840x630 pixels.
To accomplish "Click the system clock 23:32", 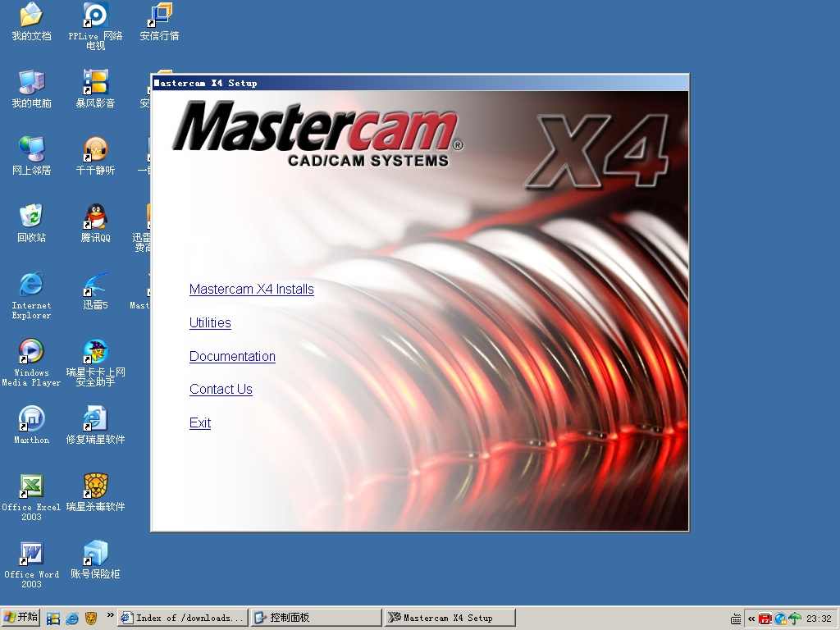I will [x=819, y=619].
